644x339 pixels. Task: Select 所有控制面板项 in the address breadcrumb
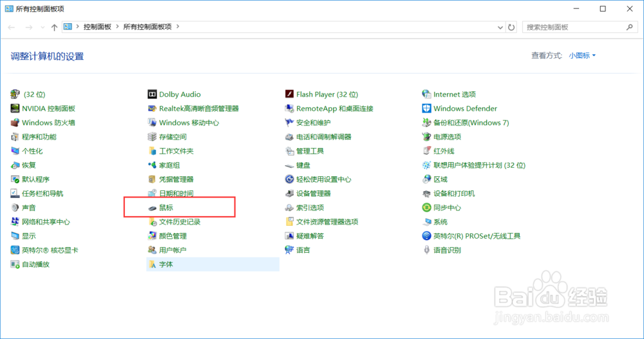[147, 26]
